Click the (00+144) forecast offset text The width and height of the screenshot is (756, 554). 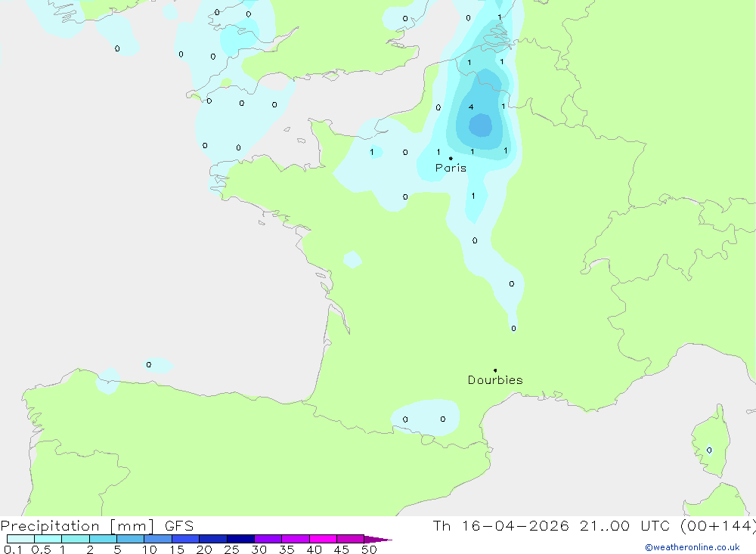point(718,525)
